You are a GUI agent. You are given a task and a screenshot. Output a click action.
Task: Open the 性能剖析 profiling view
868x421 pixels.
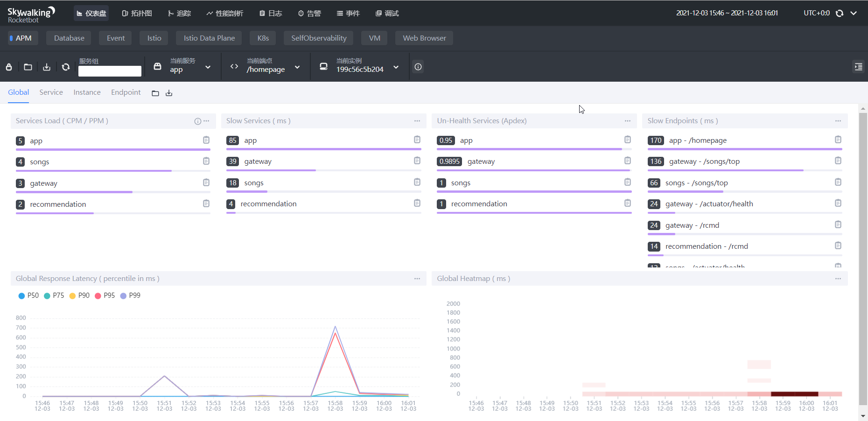[225, 13]
